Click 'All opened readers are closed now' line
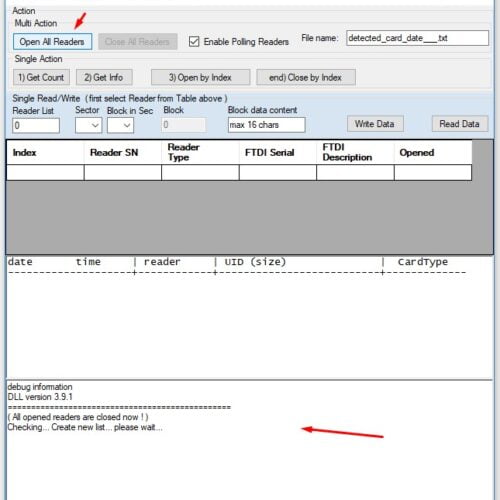The height and width of the screenshot is (500, 500). (x=78, y=417)
